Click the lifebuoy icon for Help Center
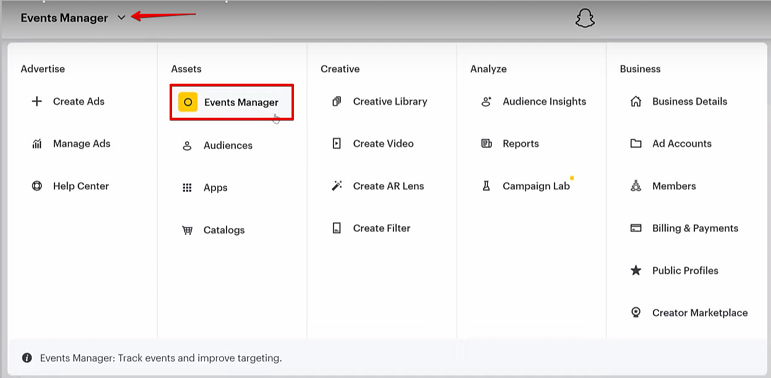771x378 pixels. pos(37,186)
